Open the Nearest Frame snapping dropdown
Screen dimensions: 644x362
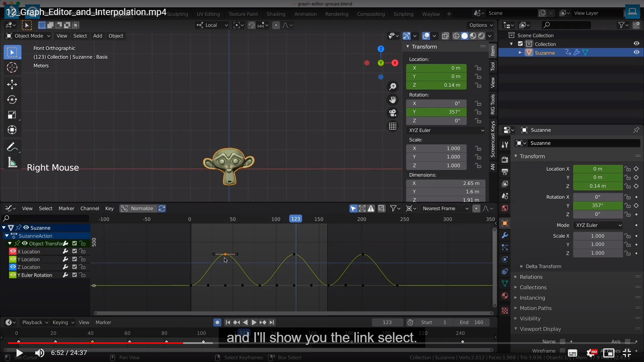445,208
